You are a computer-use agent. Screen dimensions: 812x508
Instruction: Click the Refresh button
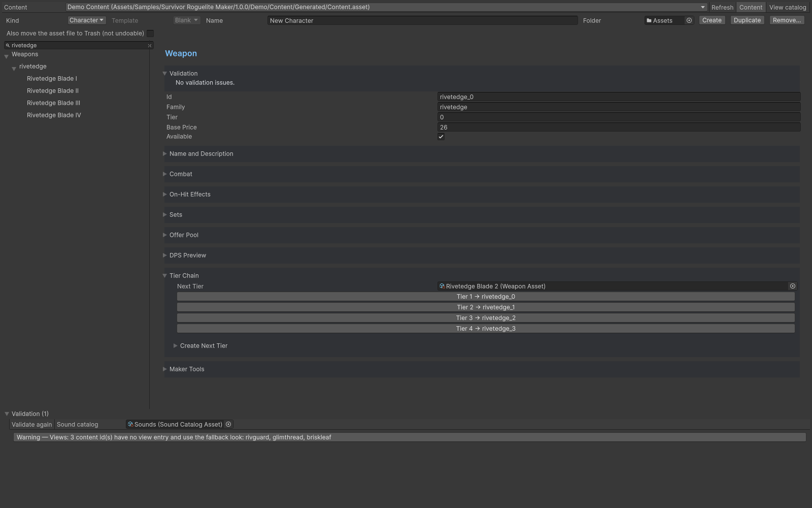point(722,7)
